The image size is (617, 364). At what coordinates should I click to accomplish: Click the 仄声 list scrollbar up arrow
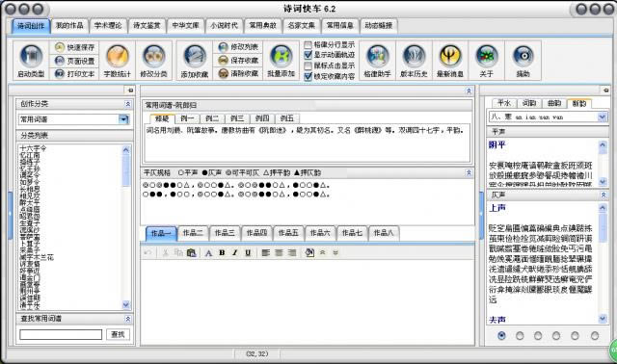coord(603,208)
